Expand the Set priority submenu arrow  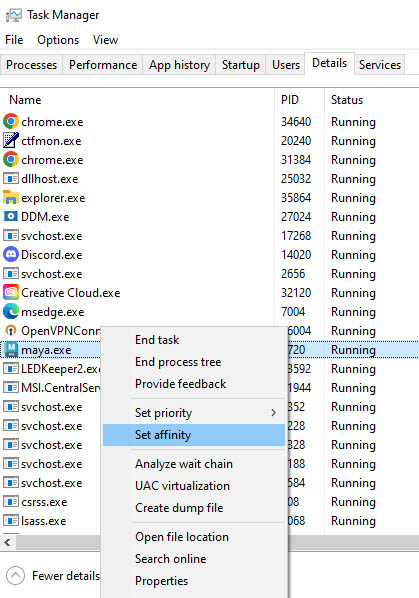pyautogui.click(x=273, y=413)
